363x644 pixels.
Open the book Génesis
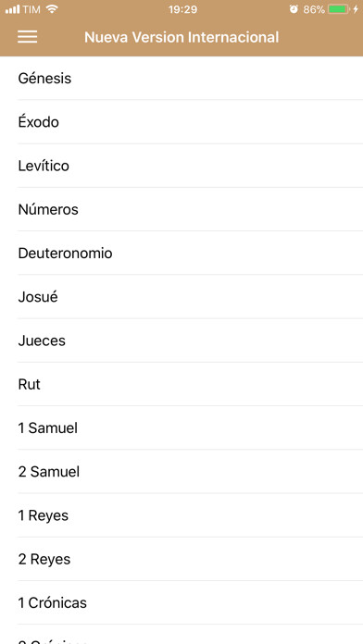tap(181, 78)
